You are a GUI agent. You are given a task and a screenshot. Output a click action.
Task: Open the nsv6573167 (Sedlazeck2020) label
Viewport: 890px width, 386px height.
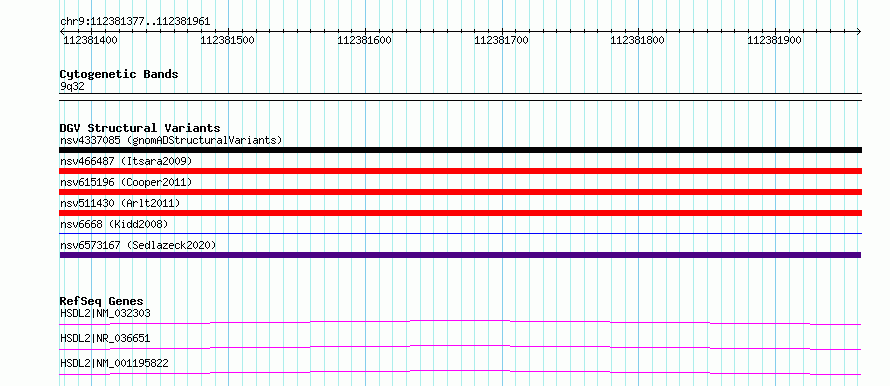click(138, 245)
